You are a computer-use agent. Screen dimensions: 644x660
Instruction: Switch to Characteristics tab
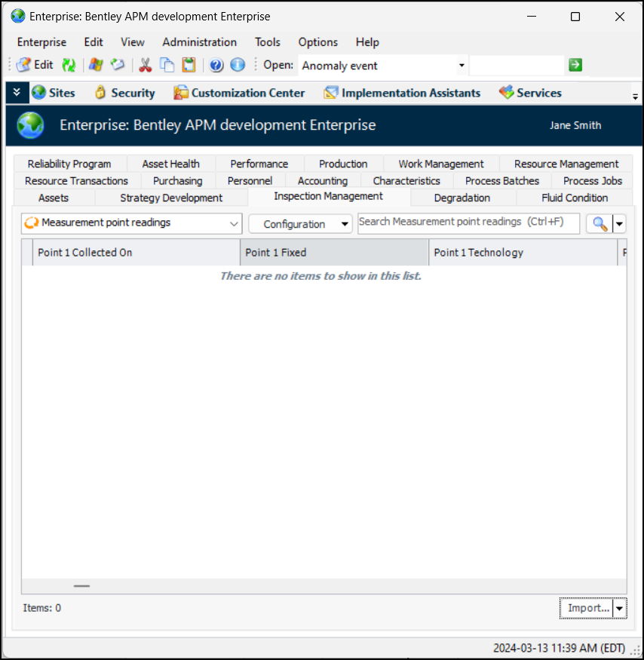(x=406, y=180)
